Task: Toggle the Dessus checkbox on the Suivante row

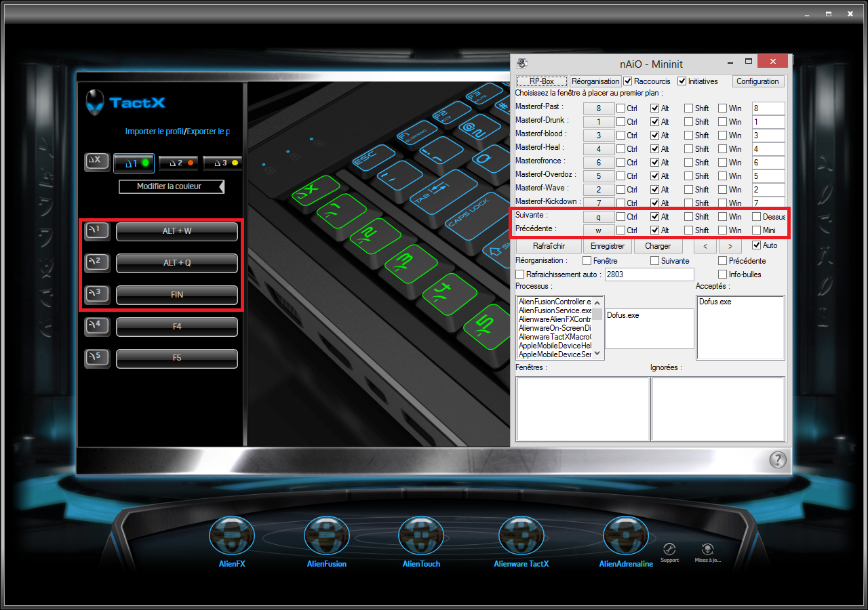Action: tap(756, 217)
